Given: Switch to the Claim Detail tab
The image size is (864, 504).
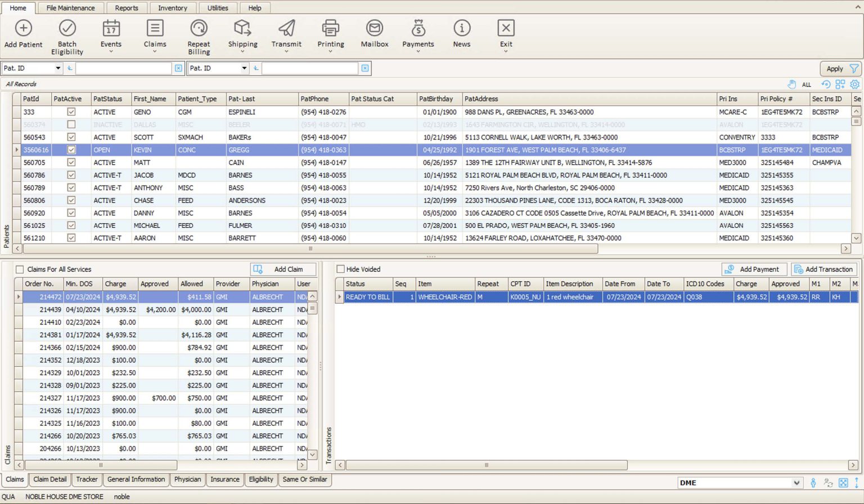Looking at the screenshot, I should (x=49, y=479).
